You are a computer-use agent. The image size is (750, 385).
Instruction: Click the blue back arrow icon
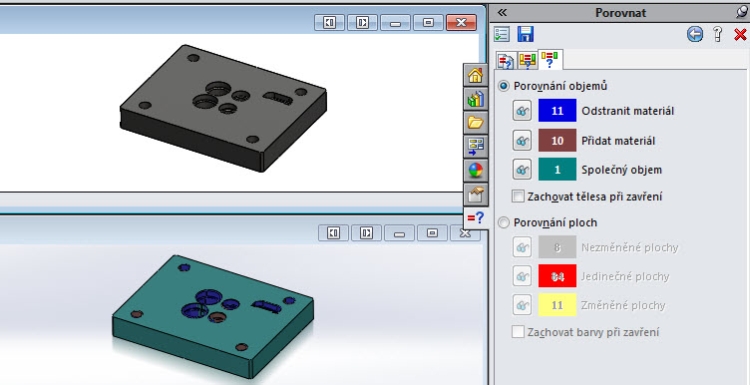click(x=695, y=34)
